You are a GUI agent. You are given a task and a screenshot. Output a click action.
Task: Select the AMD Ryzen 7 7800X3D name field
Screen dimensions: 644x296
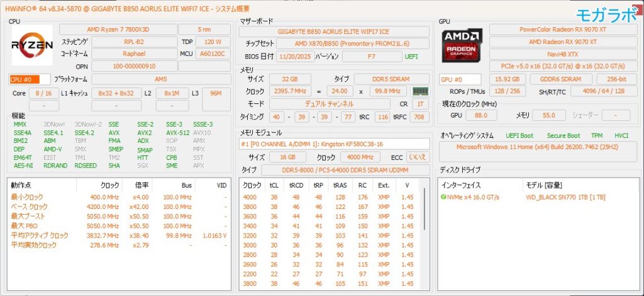click(x=119, y=30)
